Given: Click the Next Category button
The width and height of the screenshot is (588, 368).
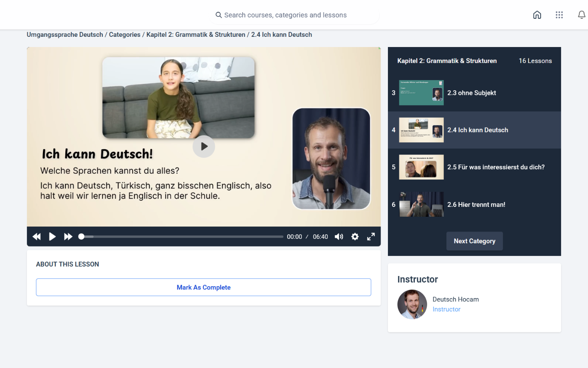Looking at the screenshot, I should click(x=474, y=241).
